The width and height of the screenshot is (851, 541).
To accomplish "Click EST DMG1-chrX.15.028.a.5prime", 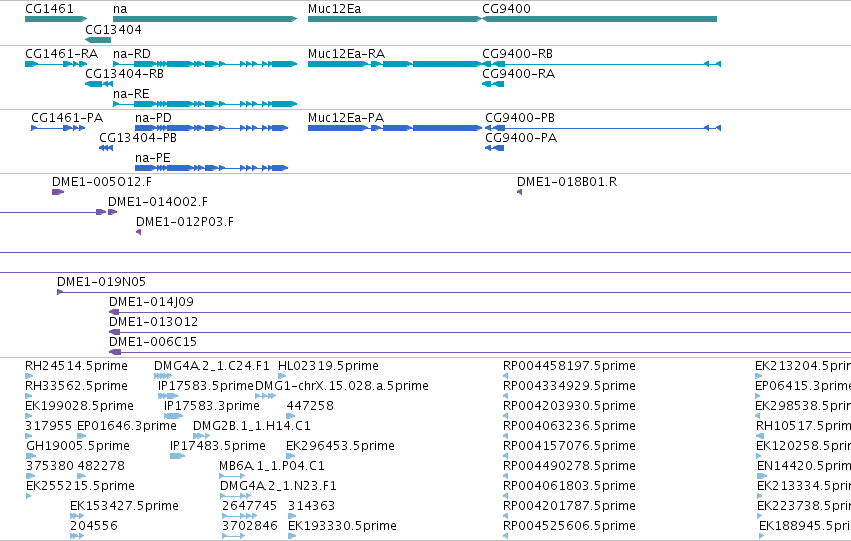I will pos(342,386).
